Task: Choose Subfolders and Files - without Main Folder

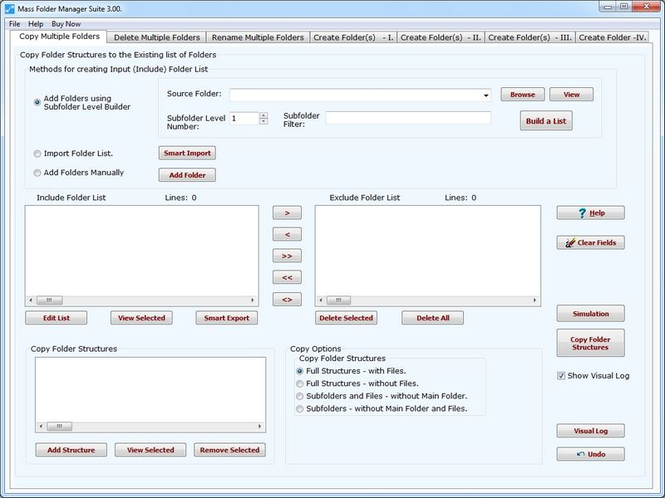Action: pyautogui.click(x=300, y=396)
